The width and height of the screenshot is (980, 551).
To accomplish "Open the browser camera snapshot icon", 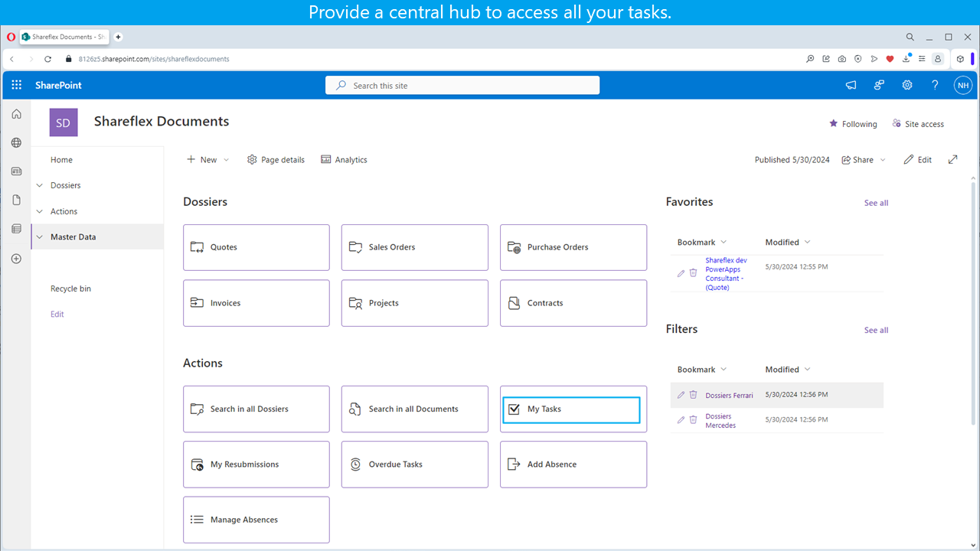I will click(841, 59).
